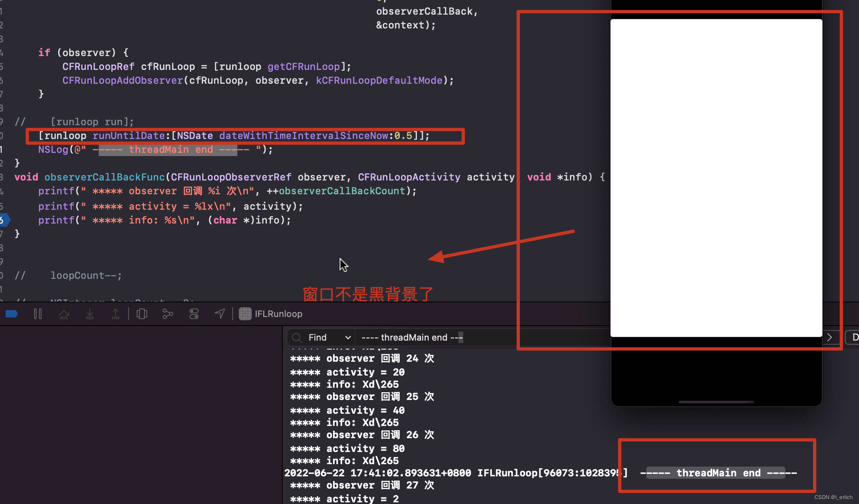Pause program execution in debugger
Screen dimensions: 859x504
click(38, 314)
